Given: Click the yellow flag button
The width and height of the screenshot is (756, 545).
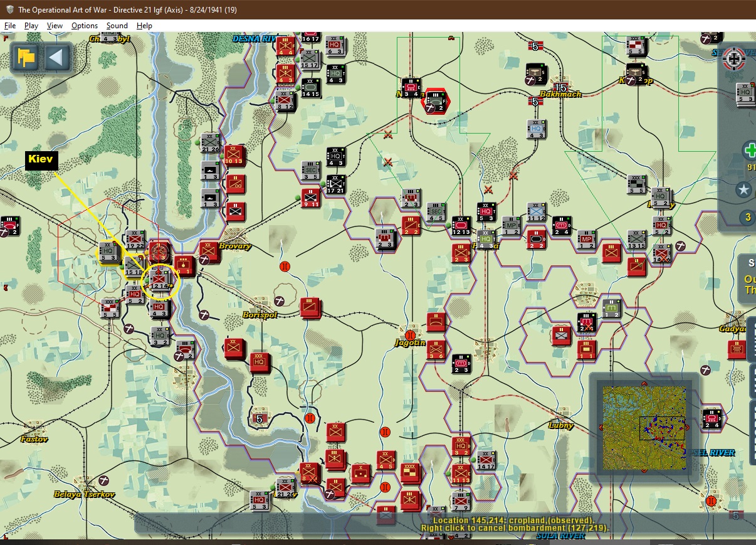Looking at the screenshot, I should [26, 58].
